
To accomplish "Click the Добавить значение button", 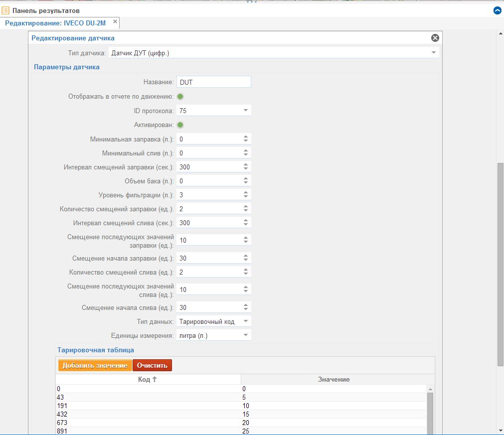I will click(x=95, y=365).
